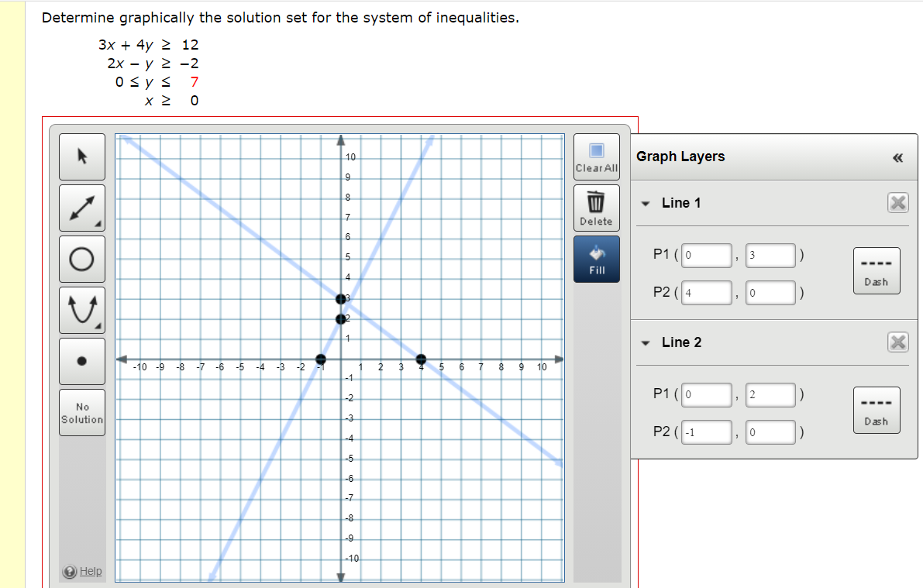
Task: Click the P1 x-coordinate field of Line 1
Action: [706, 254]
